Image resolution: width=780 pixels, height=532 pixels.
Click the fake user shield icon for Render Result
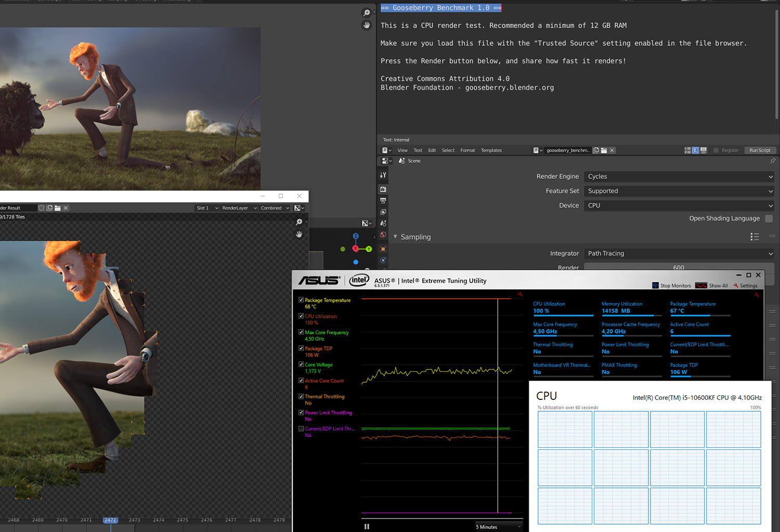click(x=42, y=208)
